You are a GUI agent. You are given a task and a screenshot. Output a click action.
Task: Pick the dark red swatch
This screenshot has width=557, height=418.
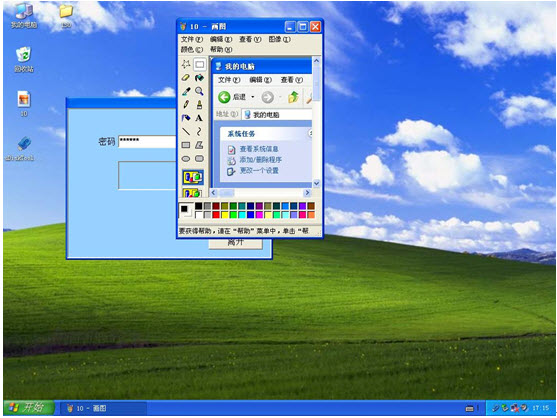[x=216, y=206]
